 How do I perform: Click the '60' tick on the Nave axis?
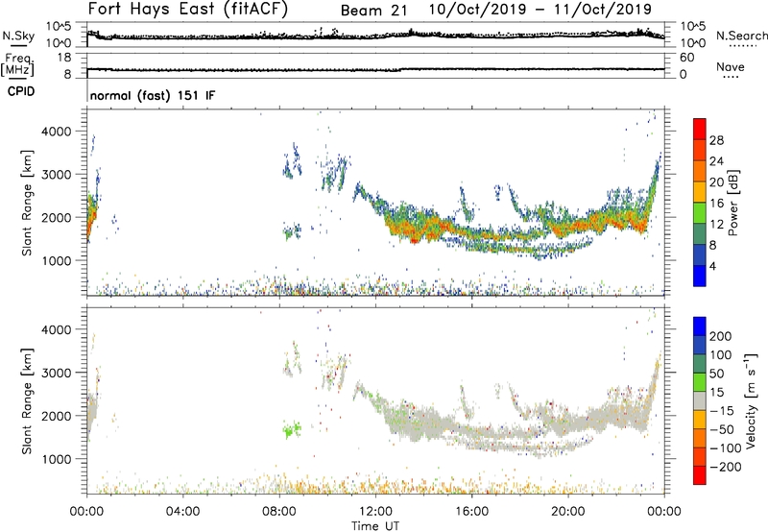687,58
